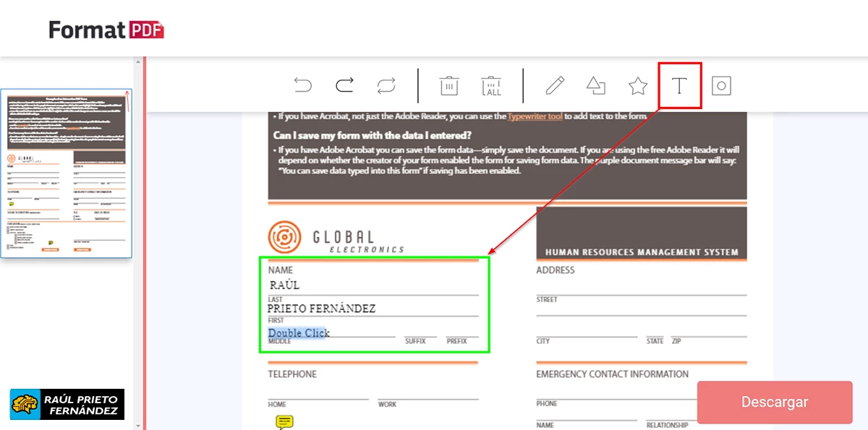Select the rotate tool in the toolbar

(x=386, y=85)
